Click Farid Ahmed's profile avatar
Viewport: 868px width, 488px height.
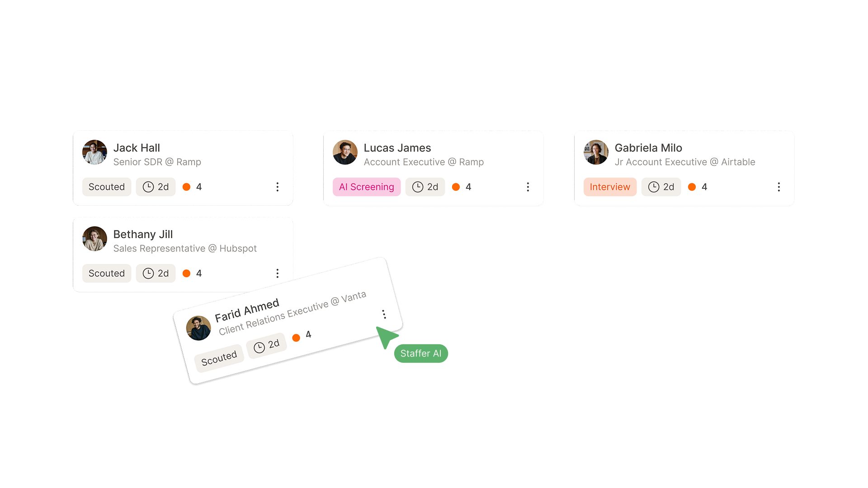[x=198, y=328]
